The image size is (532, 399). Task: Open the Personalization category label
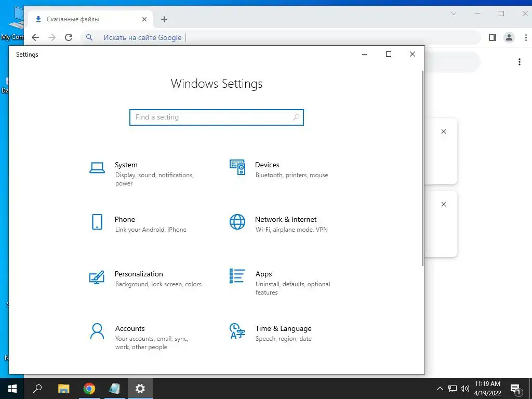(x=139, y=274)
